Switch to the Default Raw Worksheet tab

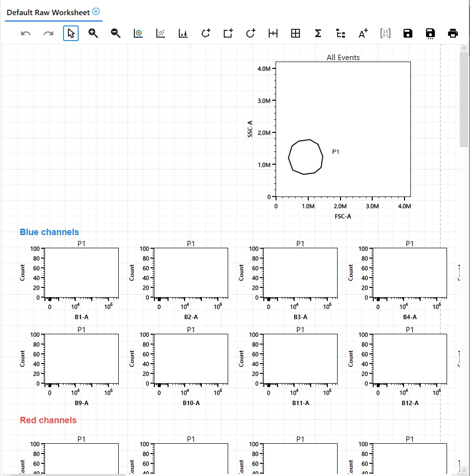coord(49,12)
